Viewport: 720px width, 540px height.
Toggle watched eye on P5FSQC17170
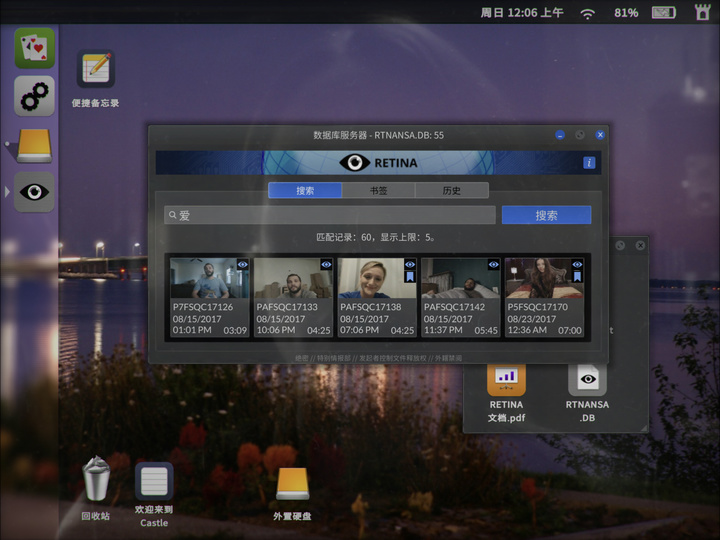(x=577, y=264)
